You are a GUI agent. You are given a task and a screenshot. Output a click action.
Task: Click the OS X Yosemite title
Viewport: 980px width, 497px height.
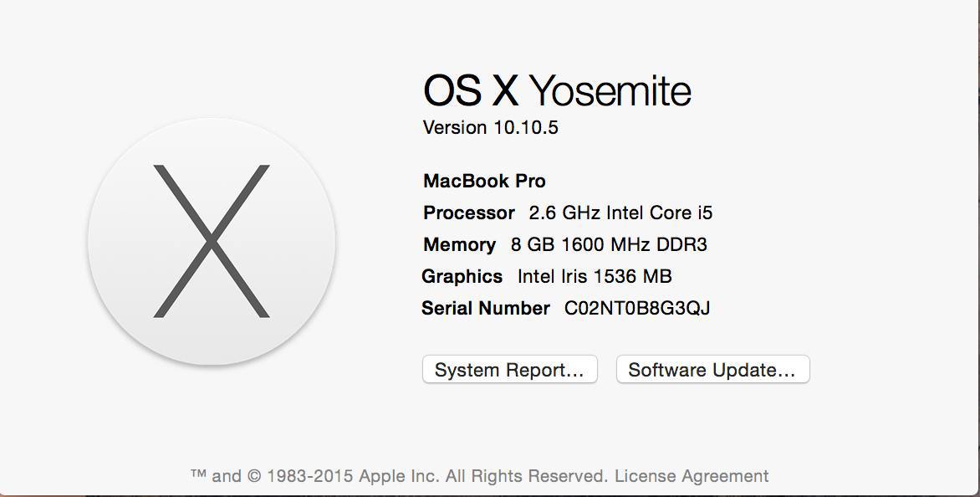click(x=558, y=90)
